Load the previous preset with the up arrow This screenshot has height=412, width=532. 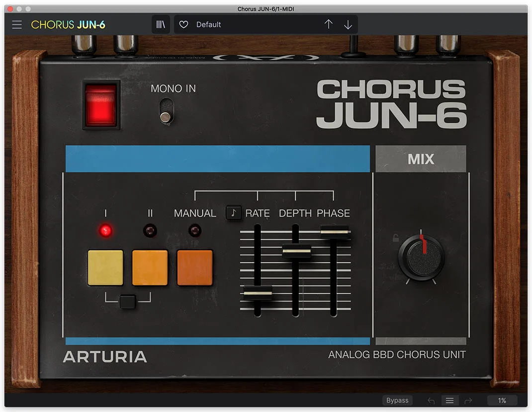pyautogui.click(x=328, y=24)
